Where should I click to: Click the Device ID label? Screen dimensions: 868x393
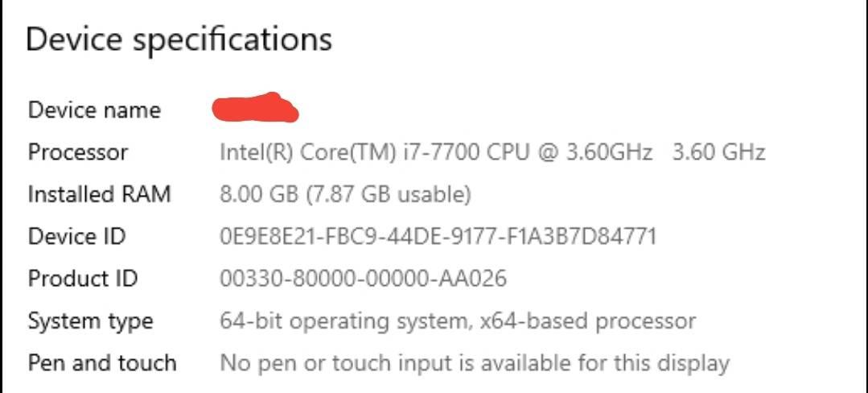(x=77, y=237)
